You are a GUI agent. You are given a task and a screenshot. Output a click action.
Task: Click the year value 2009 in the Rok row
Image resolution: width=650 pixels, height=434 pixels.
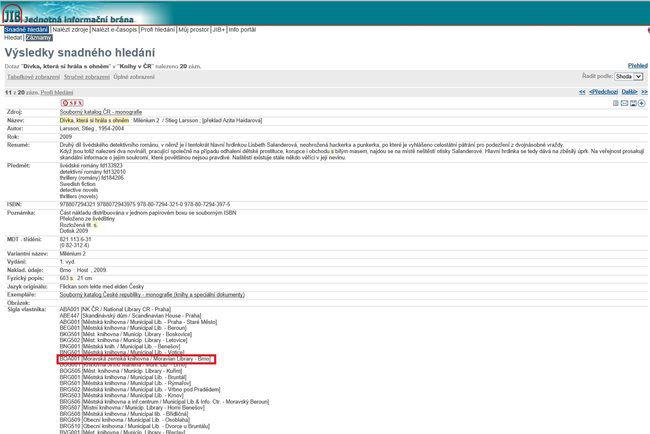click(66, 137)
